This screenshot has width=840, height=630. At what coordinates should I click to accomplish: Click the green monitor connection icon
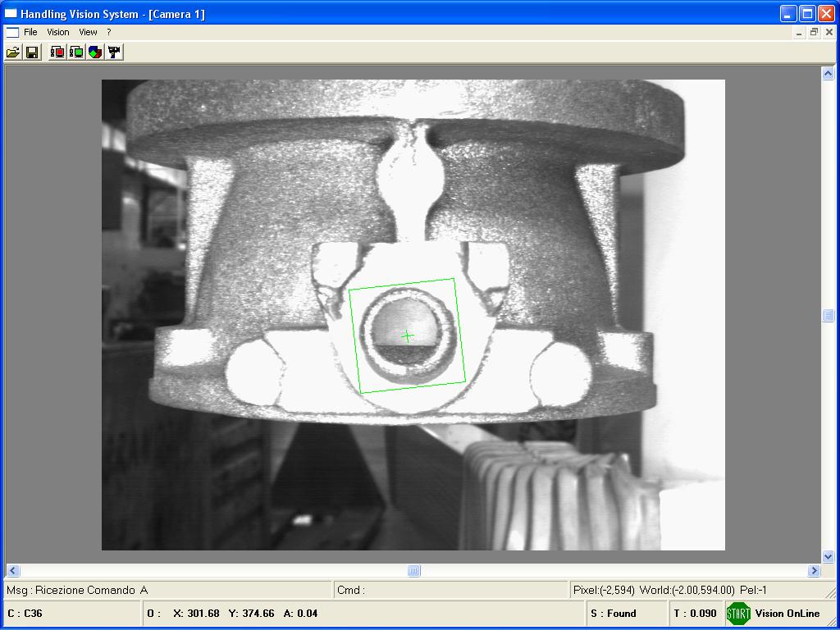point(76,52)
